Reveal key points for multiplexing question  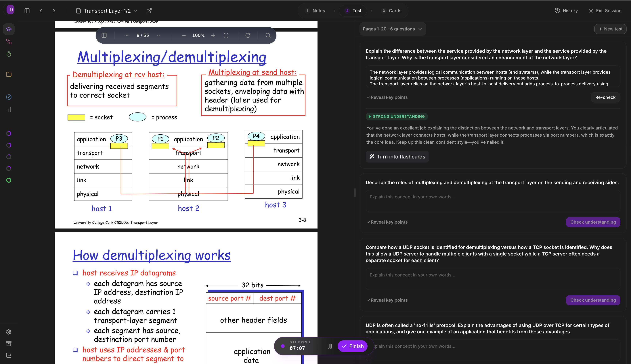pos(387,222)
